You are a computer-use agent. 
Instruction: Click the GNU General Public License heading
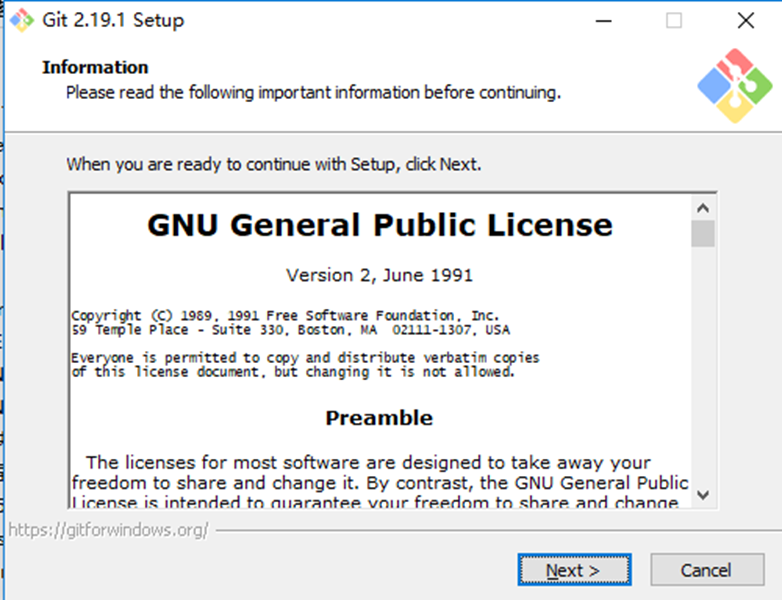[x=380, y=225]
